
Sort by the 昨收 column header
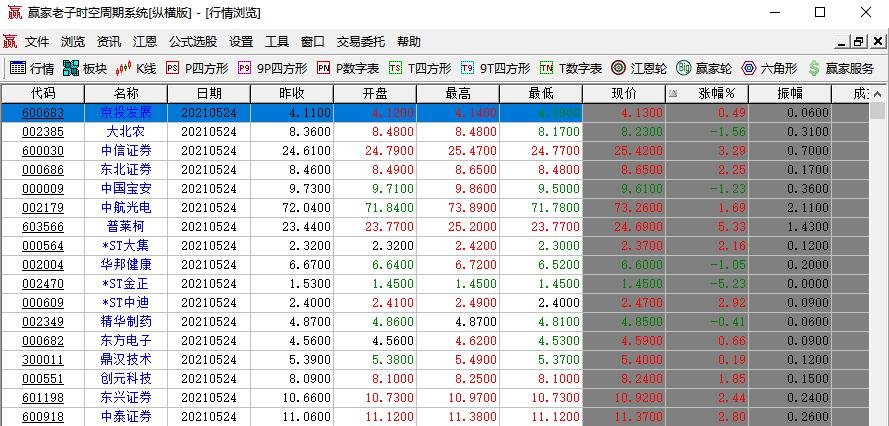(292, 94)
